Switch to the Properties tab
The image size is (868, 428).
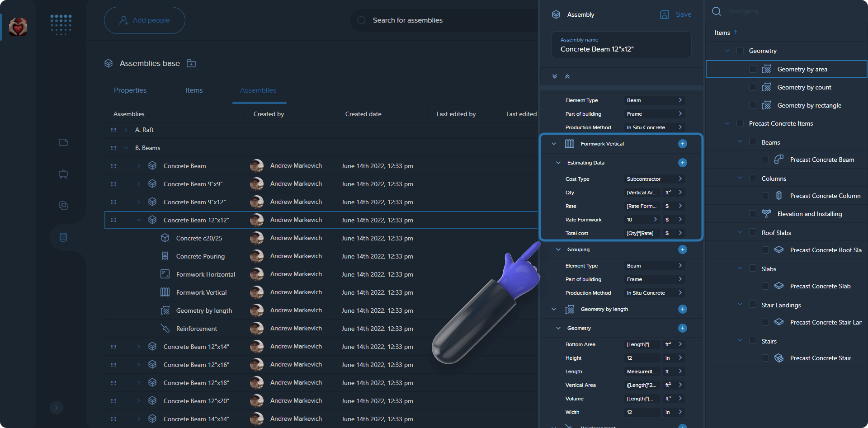(130, 90)
